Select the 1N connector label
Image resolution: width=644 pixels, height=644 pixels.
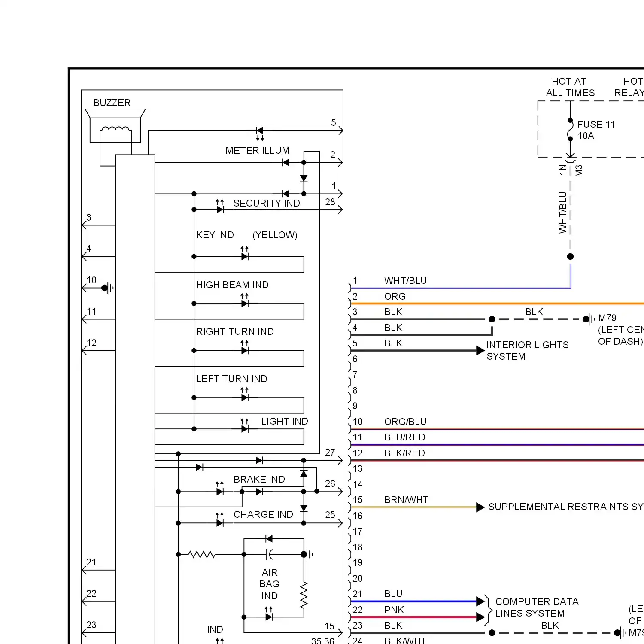point(563,170)
